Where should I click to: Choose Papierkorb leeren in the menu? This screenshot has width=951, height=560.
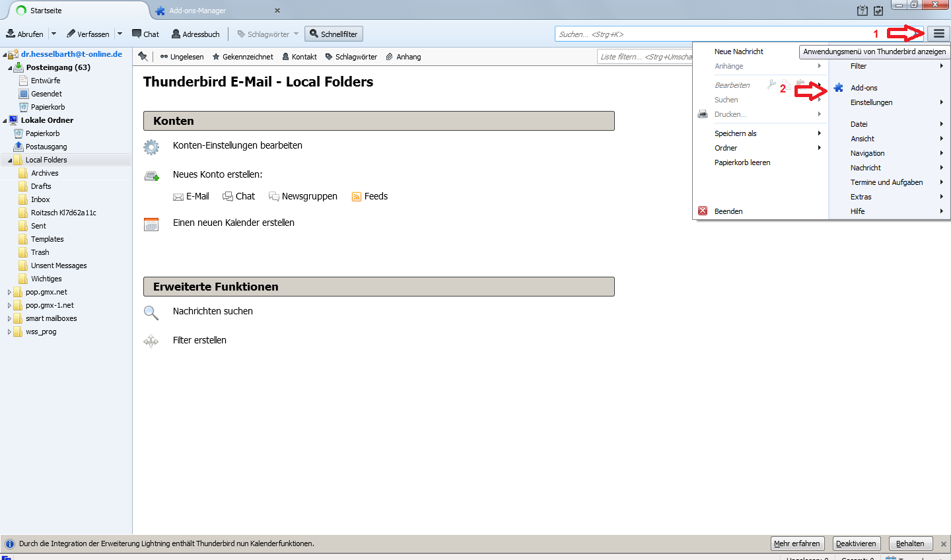742,162
